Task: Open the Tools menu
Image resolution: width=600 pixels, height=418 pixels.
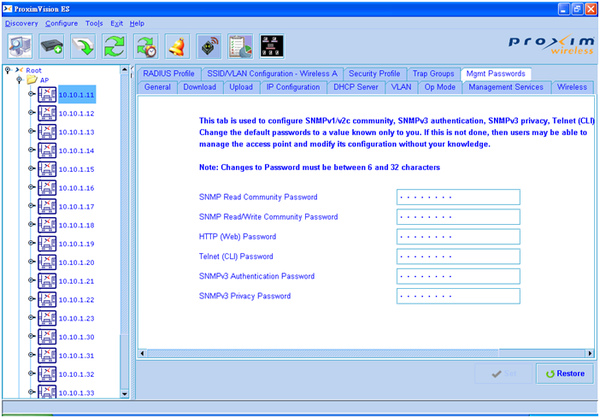Action: pos(94,23)
